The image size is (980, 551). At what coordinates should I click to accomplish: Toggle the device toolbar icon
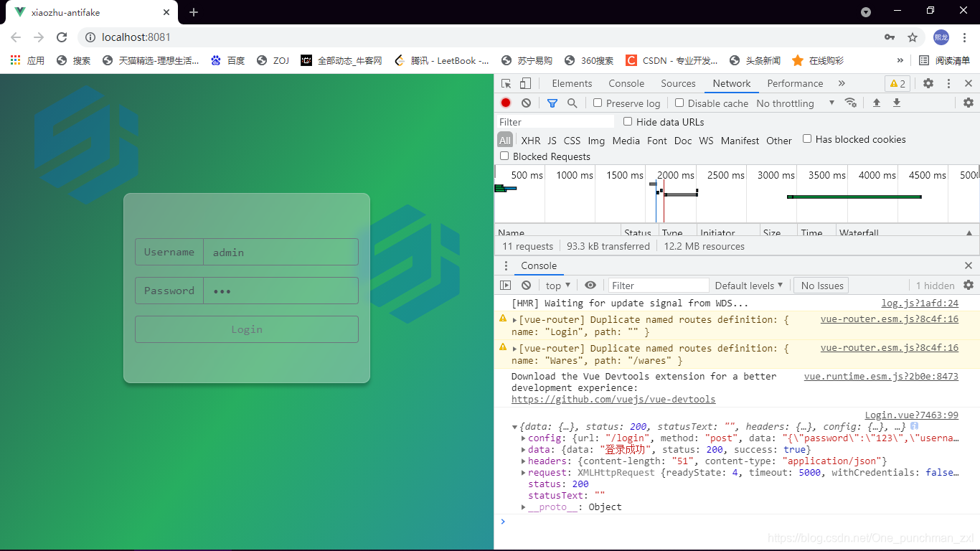tap(526, 83)
